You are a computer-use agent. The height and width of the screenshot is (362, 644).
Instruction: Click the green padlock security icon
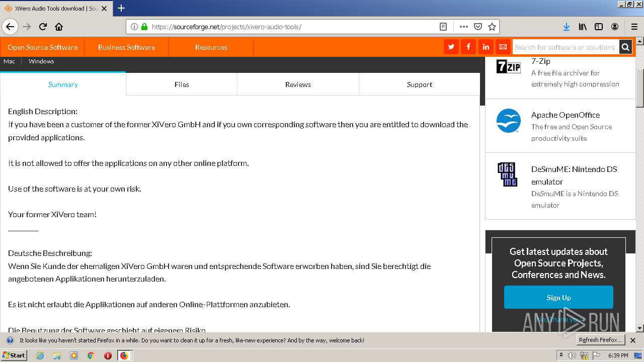pyautogui.click(x=144, y=27)
